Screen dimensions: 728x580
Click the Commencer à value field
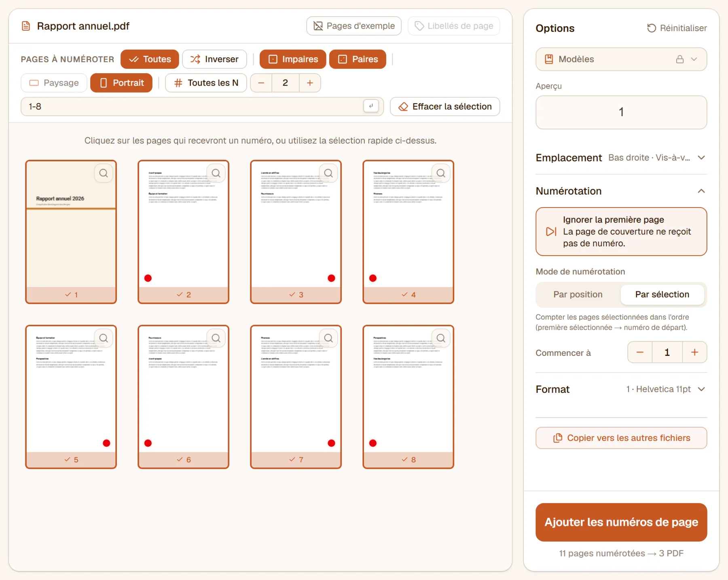point(667,352)
